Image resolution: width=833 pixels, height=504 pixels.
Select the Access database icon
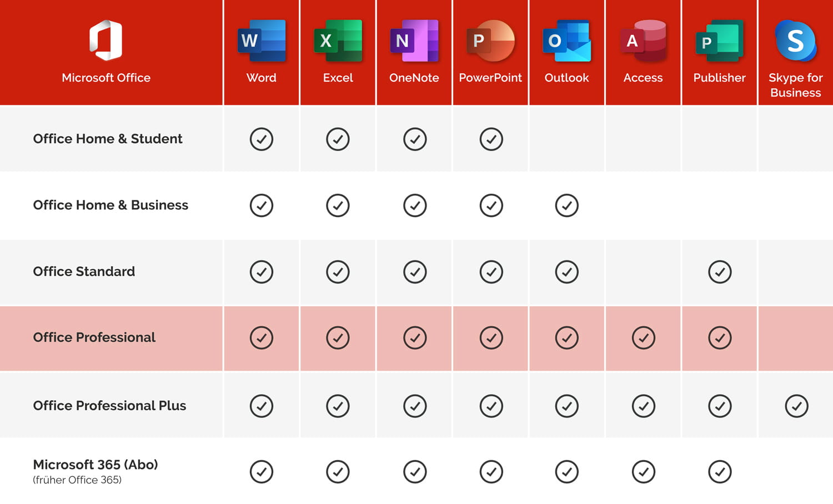[643, 41]
